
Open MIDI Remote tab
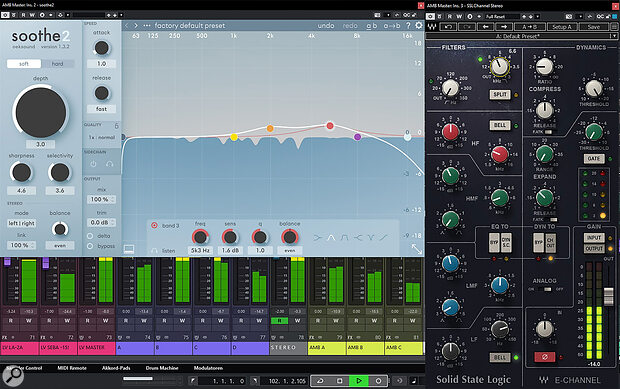click(72, 368)
